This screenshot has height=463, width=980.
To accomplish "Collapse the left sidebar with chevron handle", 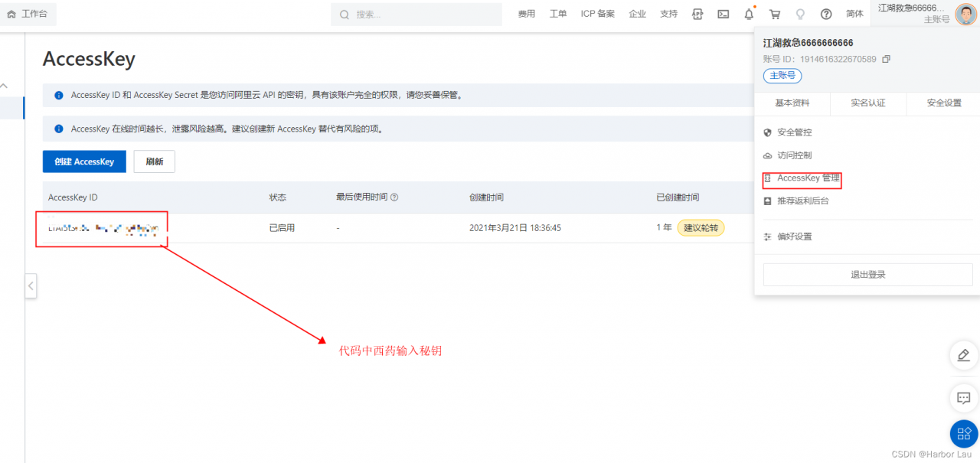I will [31, 286].
